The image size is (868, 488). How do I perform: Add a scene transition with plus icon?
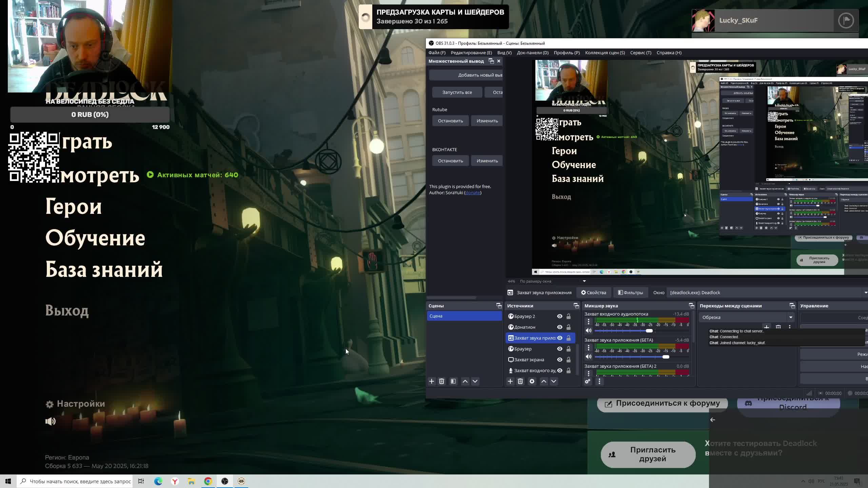click(766, 327)
